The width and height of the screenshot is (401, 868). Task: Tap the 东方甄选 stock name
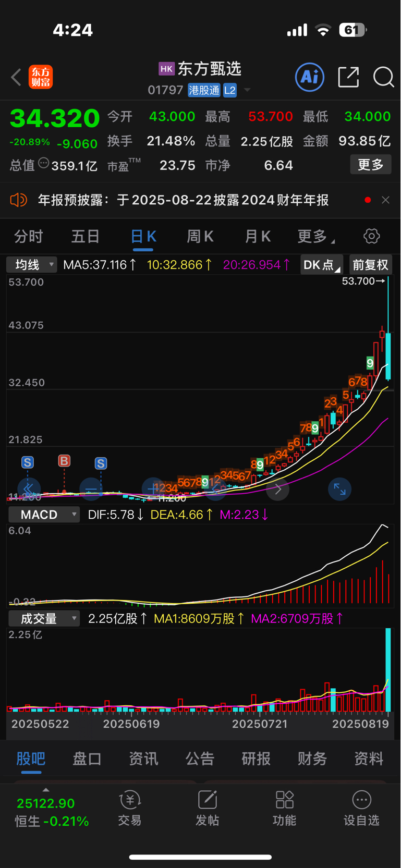(x=210, y=69)
